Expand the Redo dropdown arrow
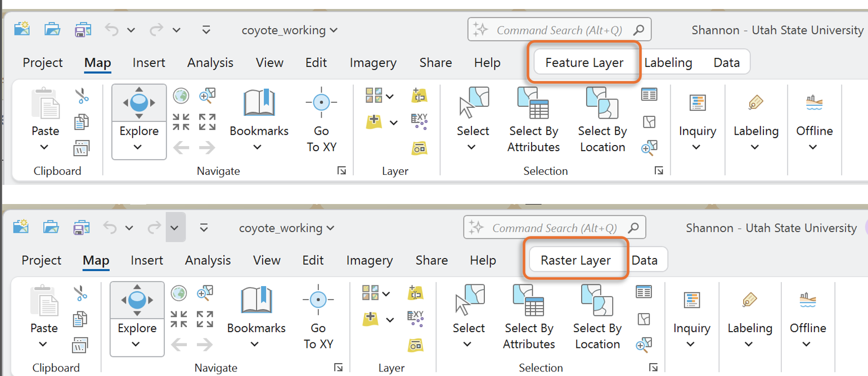The image size is (868, 376). tap(176, 30)
